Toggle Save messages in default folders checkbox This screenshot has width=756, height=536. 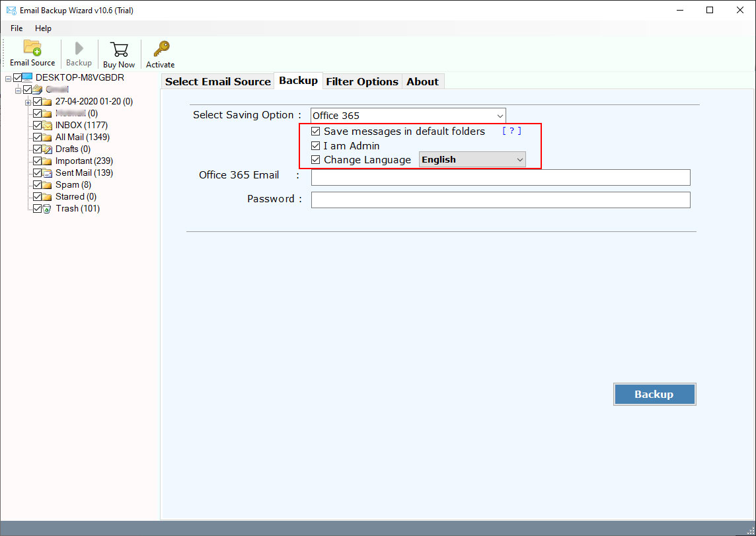tap(316, 131)
